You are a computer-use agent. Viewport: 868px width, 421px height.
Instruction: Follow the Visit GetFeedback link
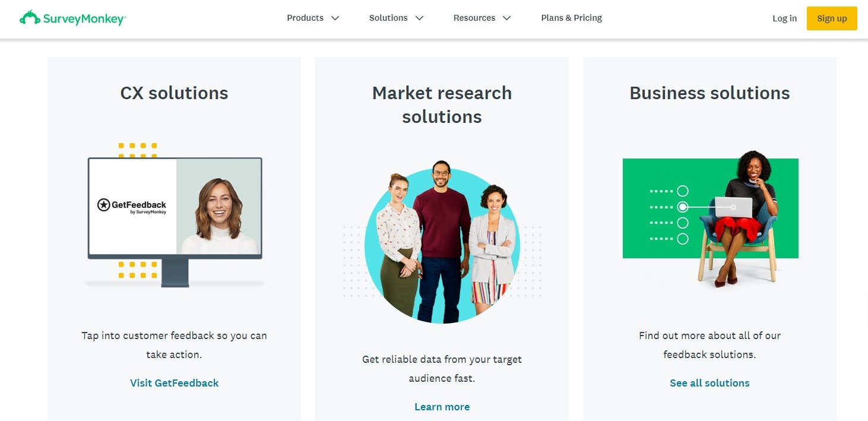pyautogui.click(x=175, y=383)
